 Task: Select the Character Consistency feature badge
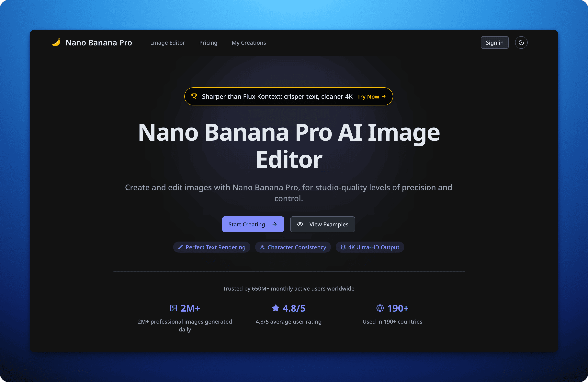[x=293, y=247]
